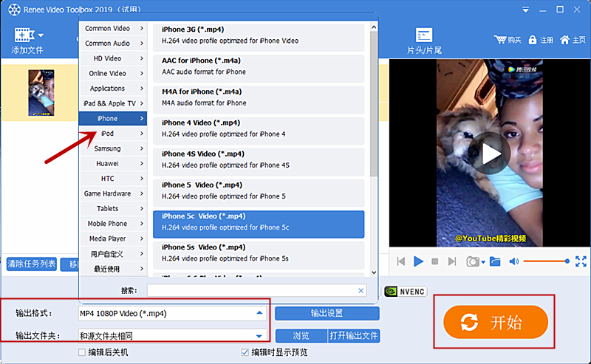Open the dropdown arrow beside the 添加文件 icon
Viewport: 591px width, 364px height.
pos(41,35)
